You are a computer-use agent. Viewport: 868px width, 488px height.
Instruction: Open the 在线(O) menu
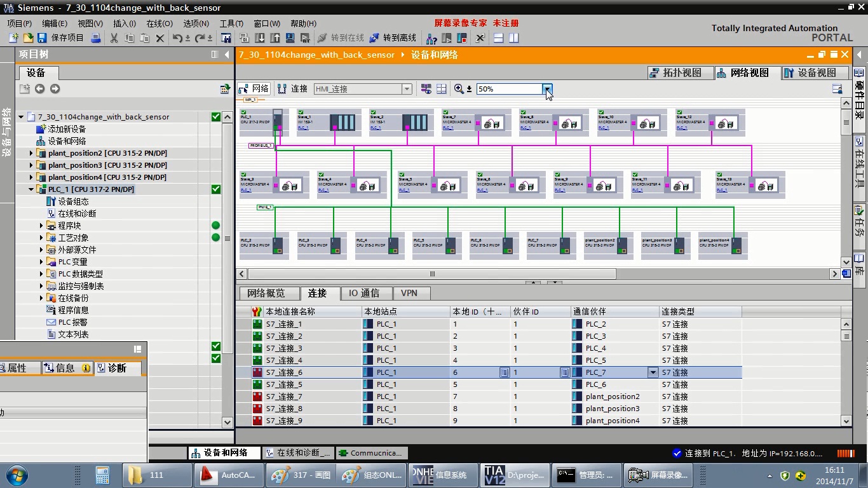click(159, 23)
